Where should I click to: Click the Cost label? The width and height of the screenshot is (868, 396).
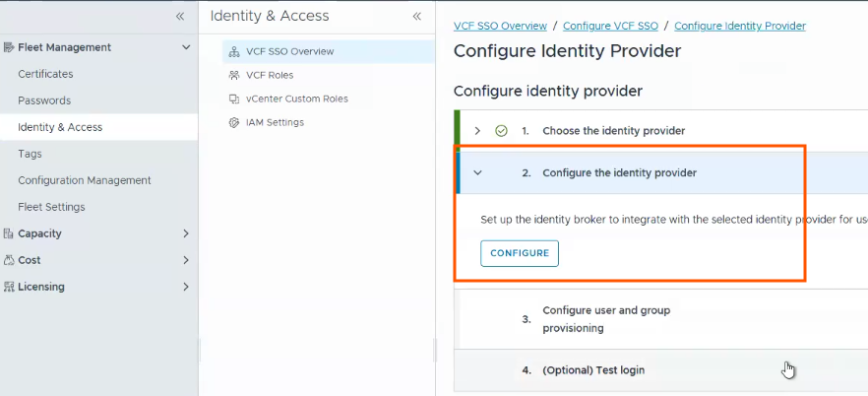click(29, 260)
